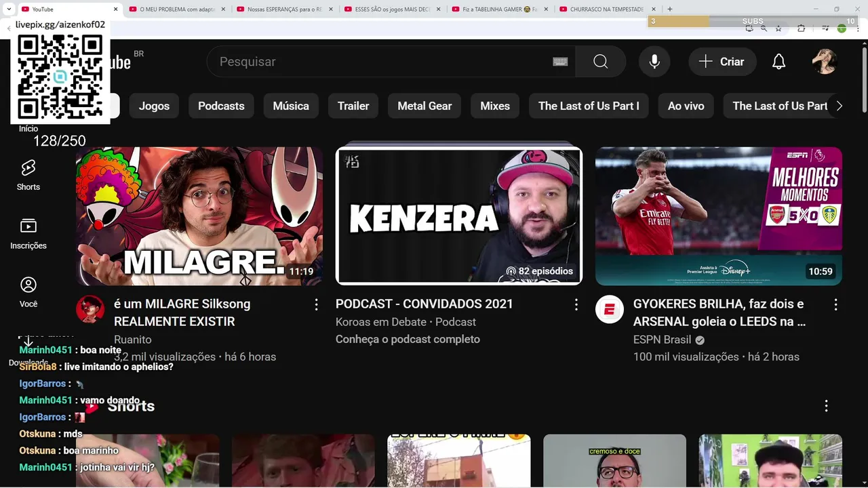Open the Shorts section options menu
The width and height of the screenshot is (868, 488).
(x=826, y=406)
